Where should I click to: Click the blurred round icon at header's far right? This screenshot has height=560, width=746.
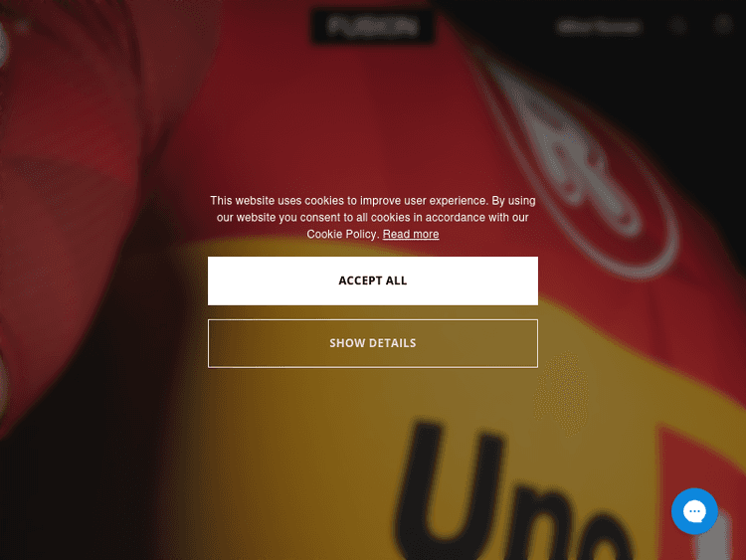[723, 25]
